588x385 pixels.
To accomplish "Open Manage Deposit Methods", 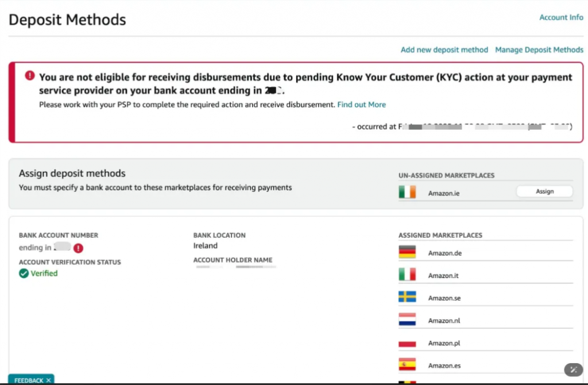I will tap(539, 49).
